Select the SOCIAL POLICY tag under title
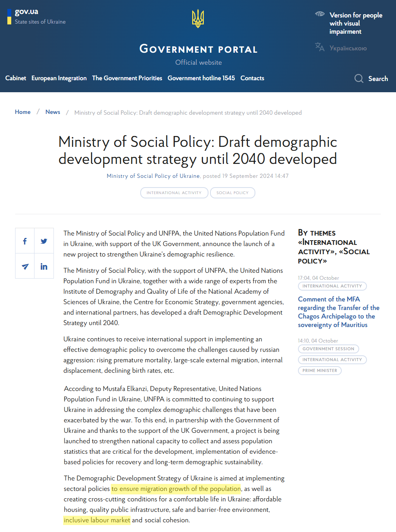Screen dimensions: 396x532 tap(232, 193)
